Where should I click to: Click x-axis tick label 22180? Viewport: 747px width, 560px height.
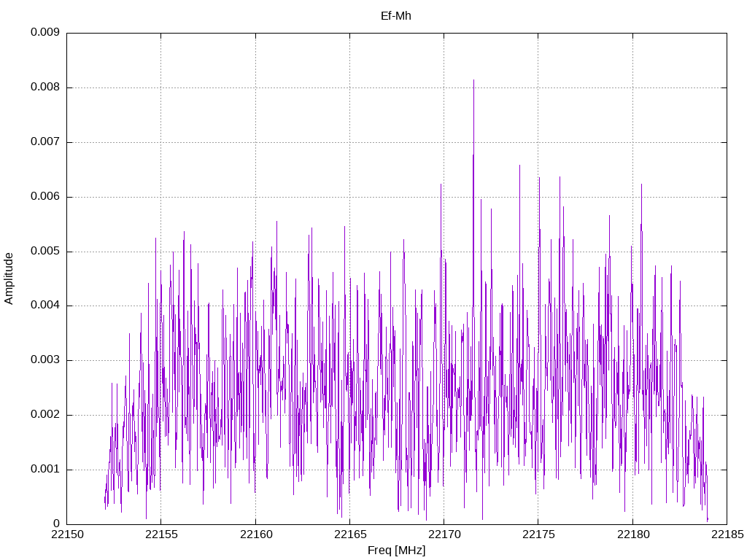633,534
